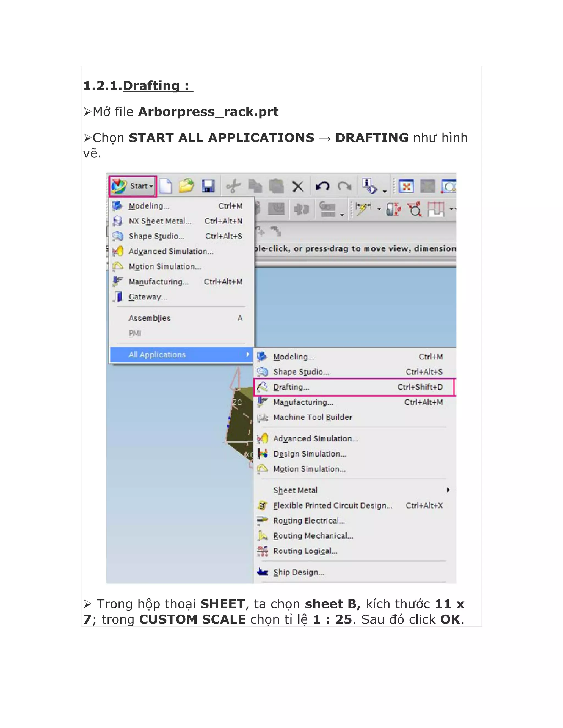This screenshot has height=728, width=563.
Task: Click the Open folder icon
Action: pyautogui.click(x=186, y=186)
